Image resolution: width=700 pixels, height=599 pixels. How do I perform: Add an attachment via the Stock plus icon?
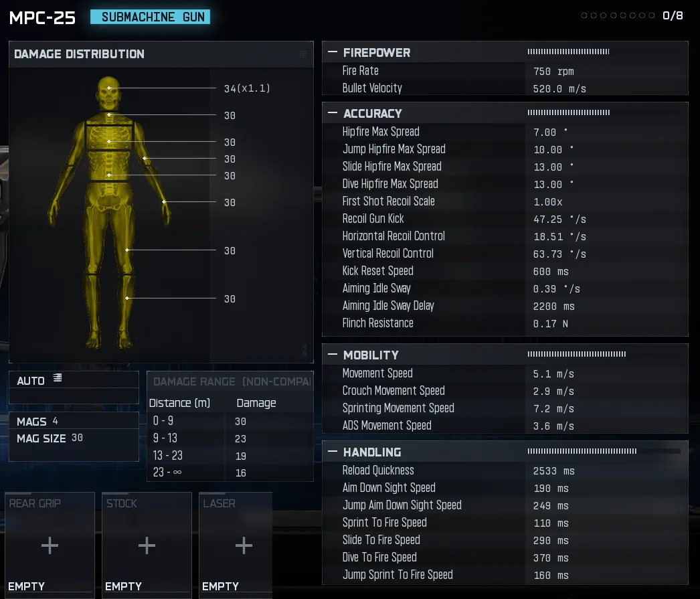[x=147, y=545]
